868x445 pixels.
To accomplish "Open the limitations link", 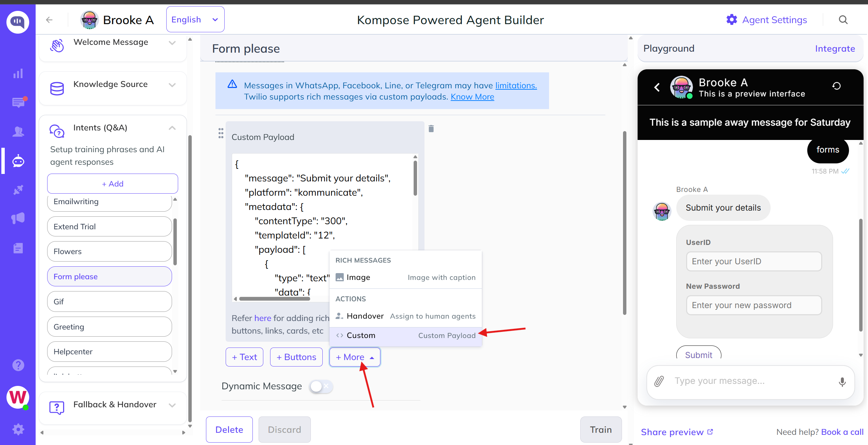I will pyautogui.click(x=516, y=85).
